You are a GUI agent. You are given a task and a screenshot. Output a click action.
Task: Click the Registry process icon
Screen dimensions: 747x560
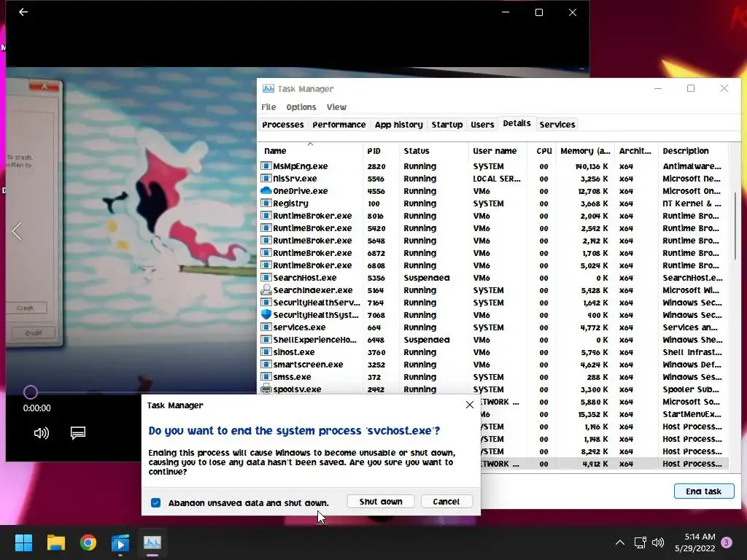point(266,203)
